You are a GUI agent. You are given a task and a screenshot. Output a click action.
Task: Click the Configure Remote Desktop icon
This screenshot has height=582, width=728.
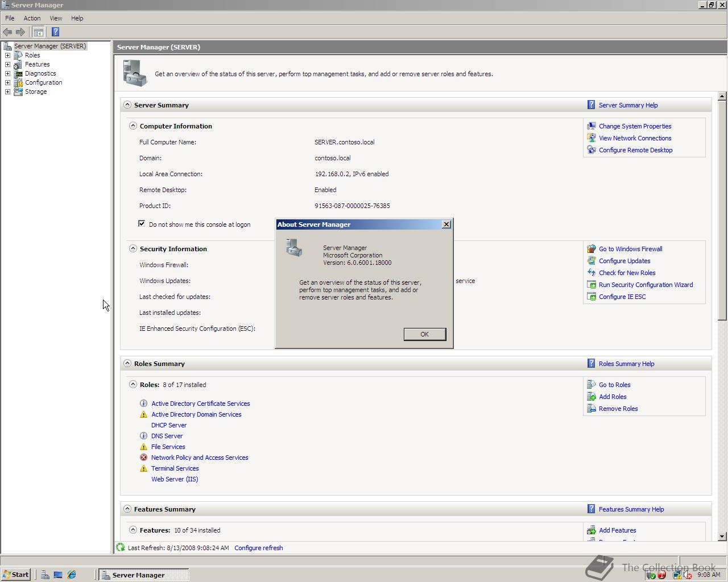pyautogui.click(x=591, y=150)
